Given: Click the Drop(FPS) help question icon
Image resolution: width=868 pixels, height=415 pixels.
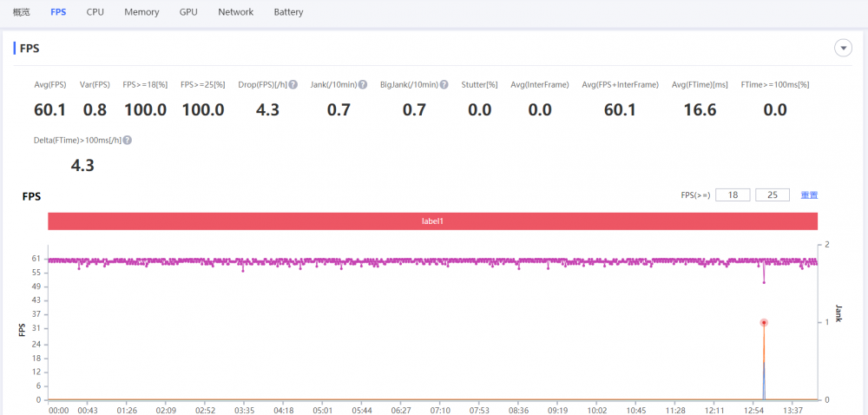Looking at the screenshot, I should (x=293, y=85).
